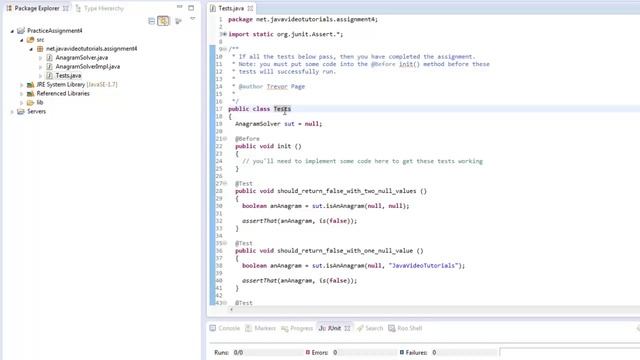The image size is (640, 360).
Task: Select the JUnit tab
Action: click(x=330, y=328)
